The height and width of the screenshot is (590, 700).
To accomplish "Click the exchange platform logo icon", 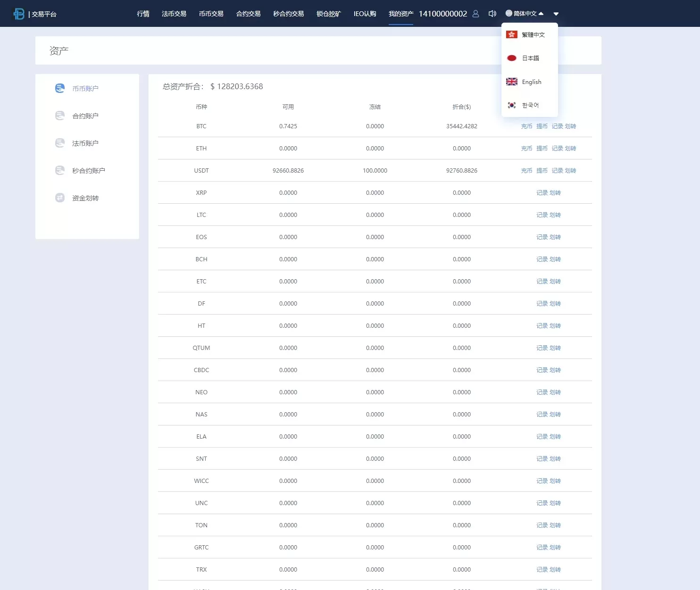I will point(19,14).
